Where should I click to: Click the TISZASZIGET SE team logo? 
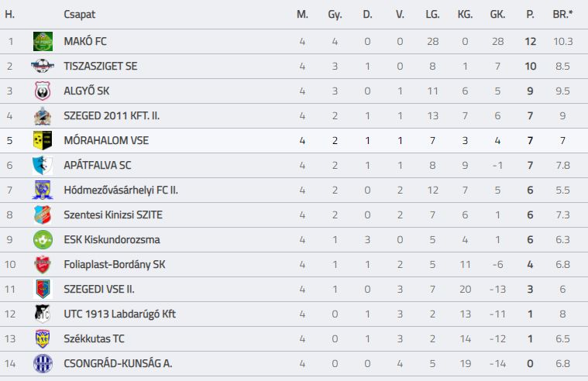click(43, 66)
